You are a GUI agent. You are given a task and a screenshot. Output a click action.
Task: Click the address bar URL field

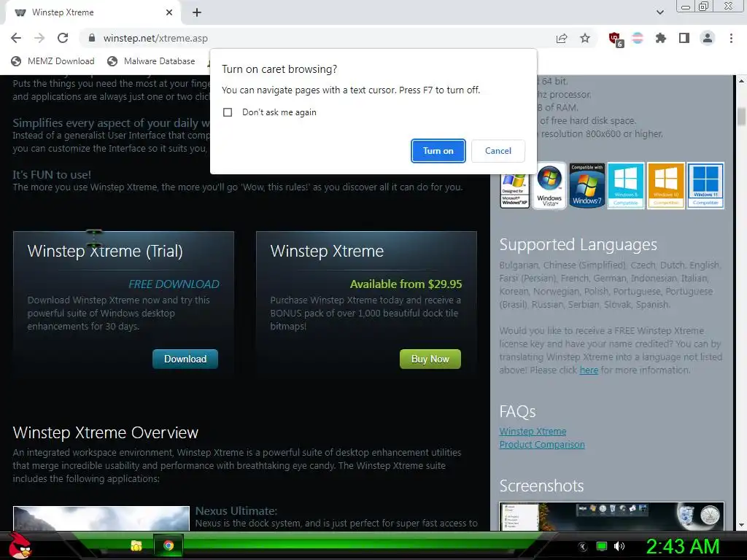pyautogui.click(x=314, y=38)
